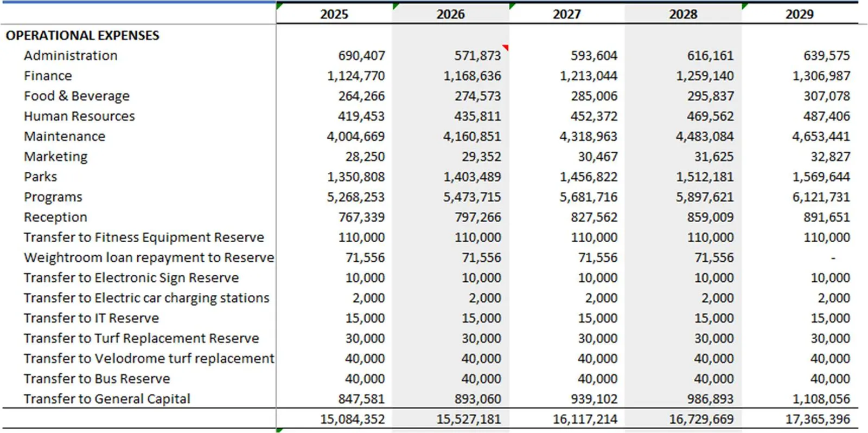Click Transfer to Electric car charging stations
Viewport: 868px width, 433px height.
[146, 298]
